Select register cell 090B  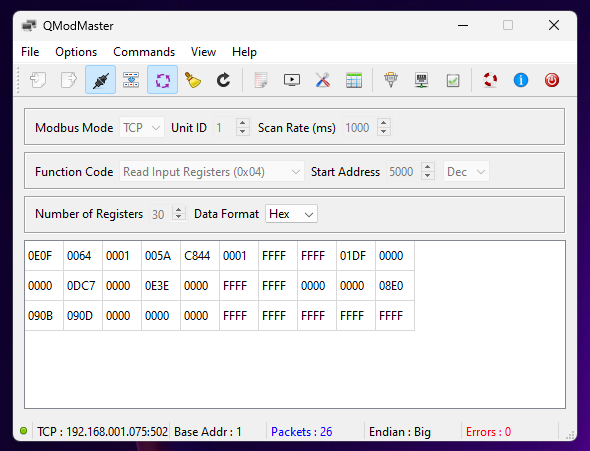44,316
